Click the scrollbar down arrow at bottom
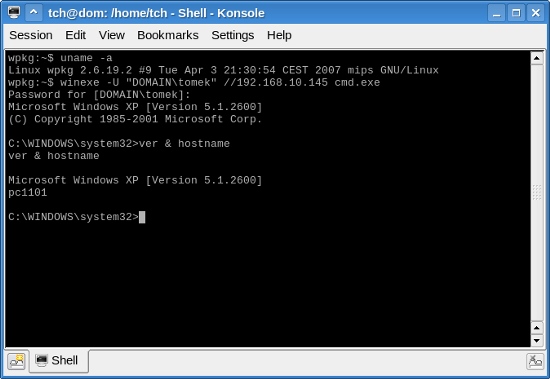 pyautogui.click(x=537, y=340)
